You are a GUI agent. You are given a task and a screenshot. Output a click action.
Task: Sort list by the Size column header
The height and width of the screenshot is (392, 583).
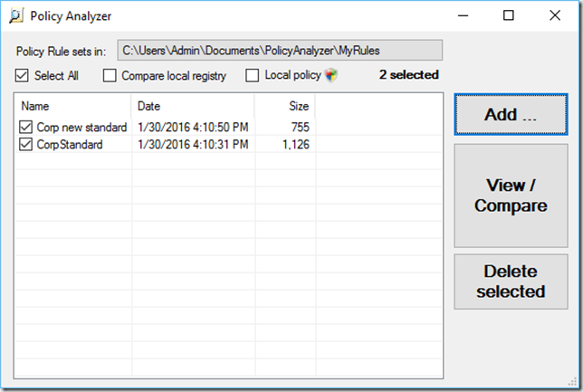(x=285, y=106)
